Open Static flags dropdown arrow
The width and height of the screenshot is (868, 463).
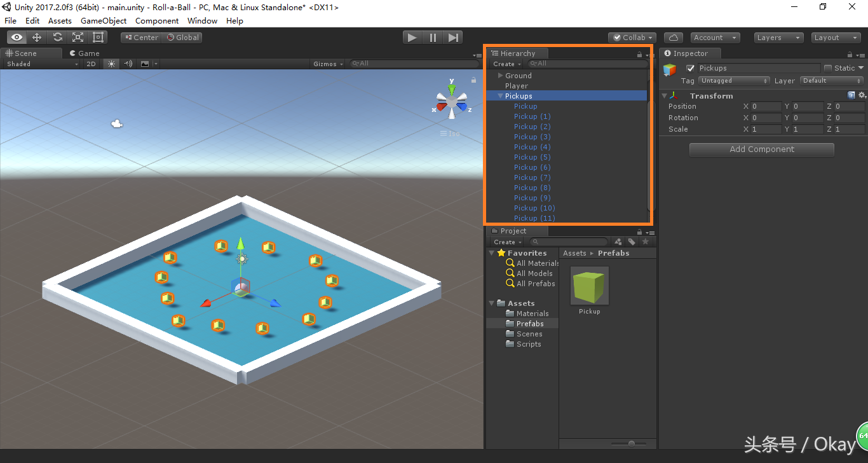tap(861, 68)
